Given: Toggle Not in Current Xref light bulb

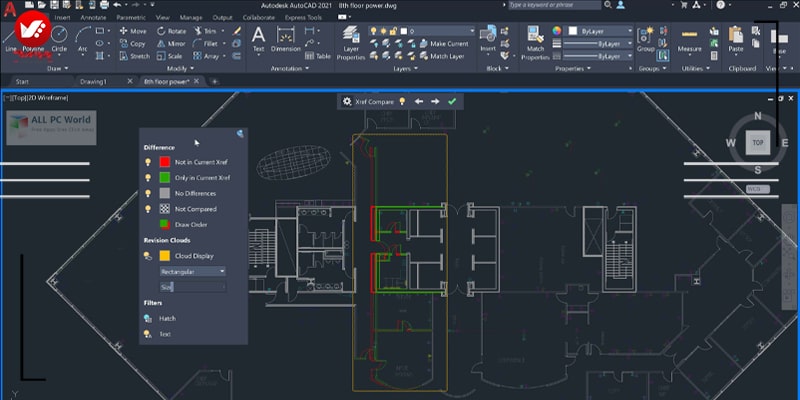Looking at the screenshot, I should tap(148, 162).
